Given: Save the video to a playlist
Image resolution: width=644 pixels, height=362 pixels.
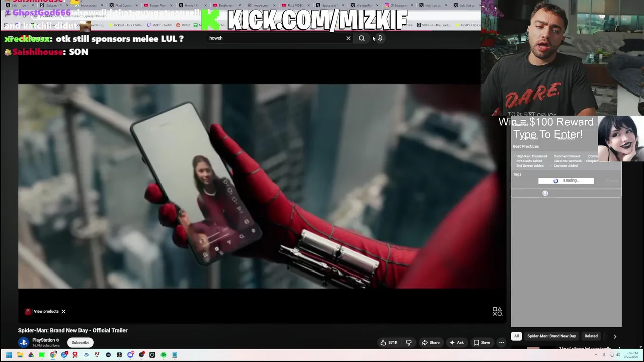Looking at the screenshot, I should [x=481, y=343].
